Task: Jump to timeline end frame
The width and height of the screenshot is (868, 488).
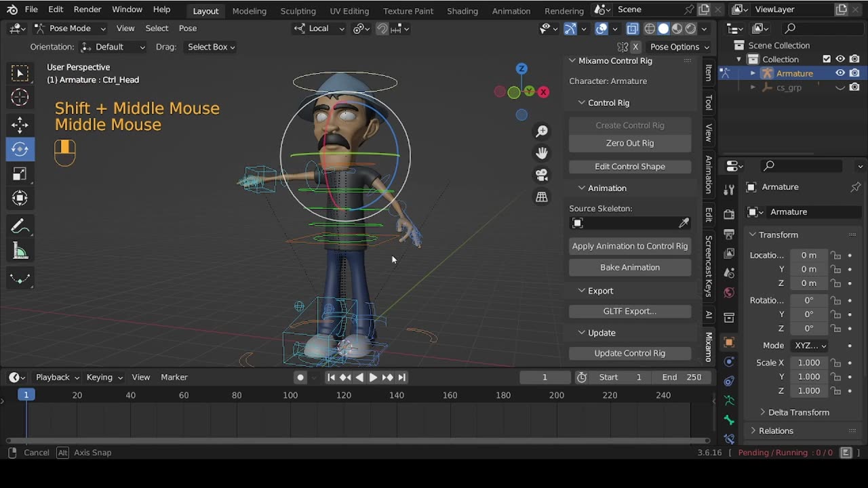Action: (x=401, y=378)
